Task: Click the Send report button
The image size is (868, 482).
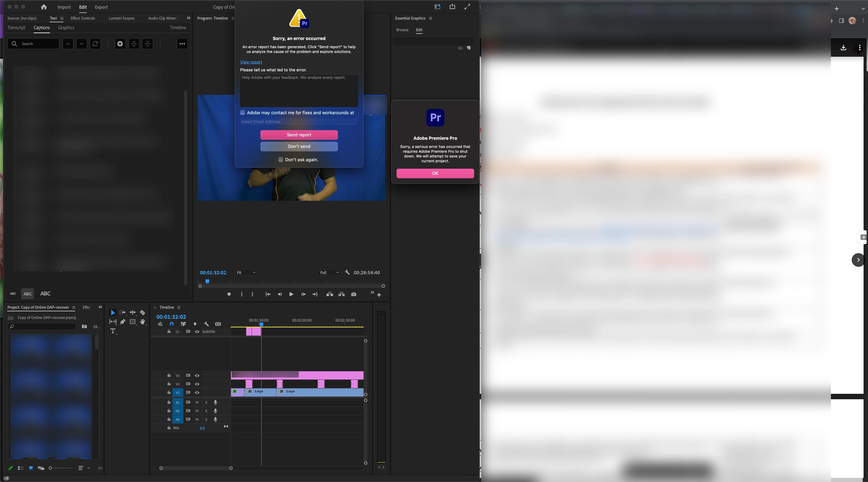Action: pyautogui.click(x=299, y=135)
